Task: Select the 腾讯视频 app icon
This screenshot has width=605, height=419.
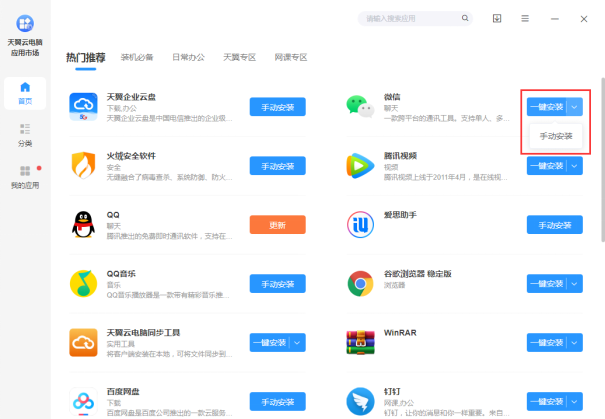Action: coord(360,164)
